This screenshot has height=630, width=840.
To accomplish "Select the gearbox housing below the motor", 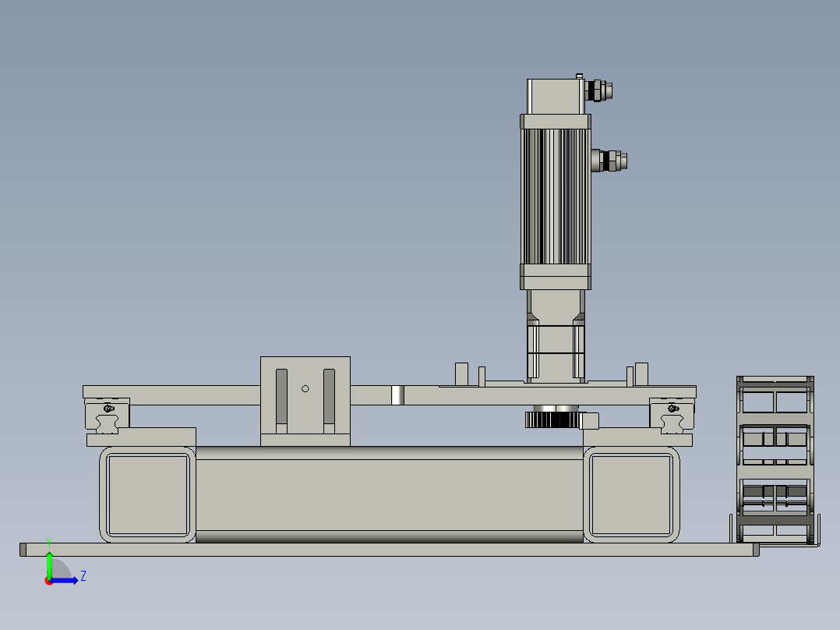I will 556,336.
